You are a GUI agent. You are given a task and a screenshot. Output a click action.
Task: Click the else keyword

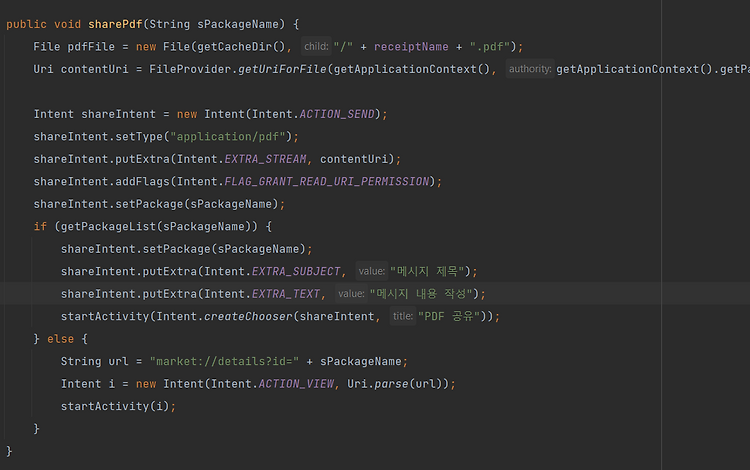[60, 339]
